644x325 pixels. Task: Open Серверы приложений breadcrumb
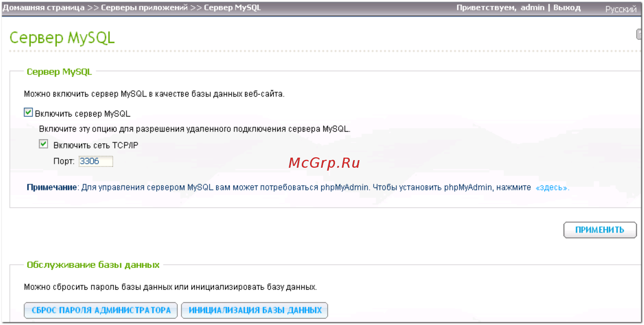[144, 8]
